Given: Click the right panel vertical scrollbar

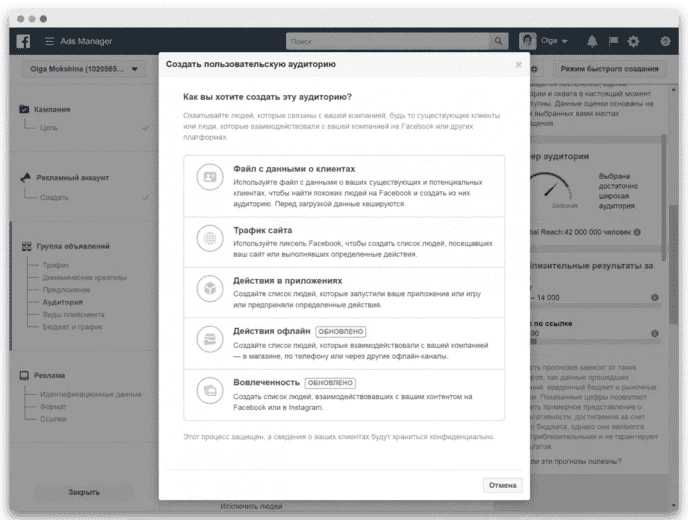Looking at the screenshot, I should click(674, 263).
